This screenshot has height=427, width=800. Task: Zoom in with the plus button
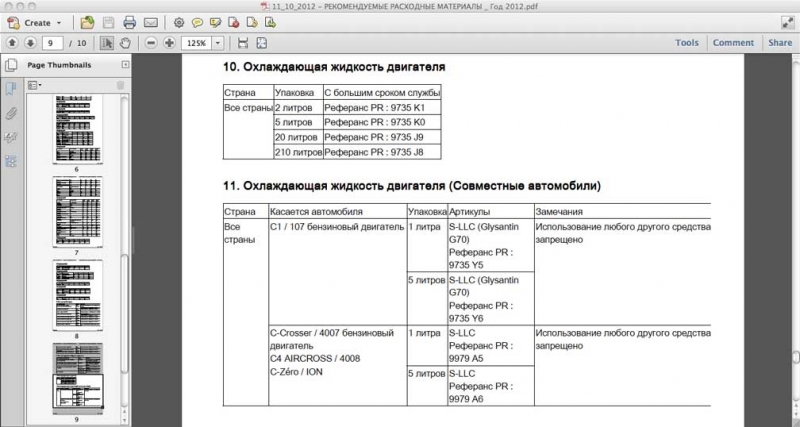click(168, 43)
